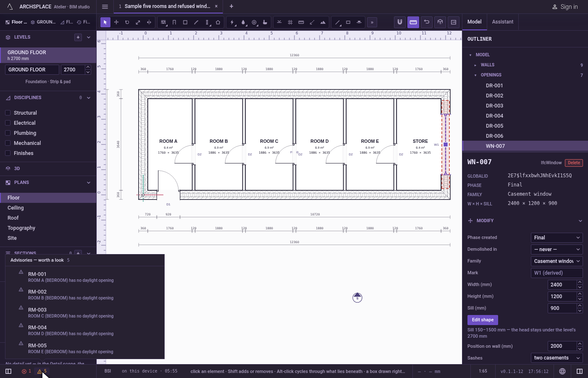This screenshot has width=588, height=378.
Task: Click the topography terrain tool
Action: [323, 22]
